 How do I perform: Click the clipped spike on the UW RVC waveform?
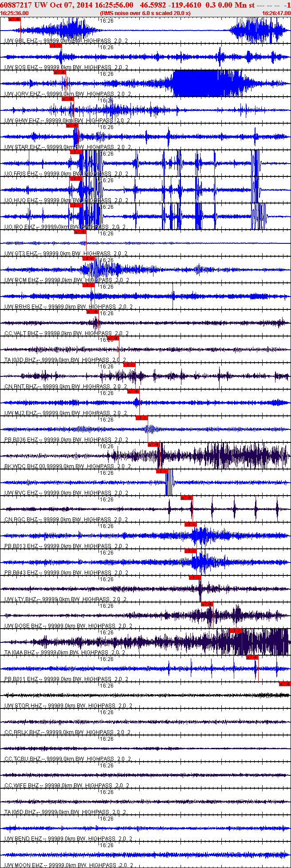click(169, 482)
